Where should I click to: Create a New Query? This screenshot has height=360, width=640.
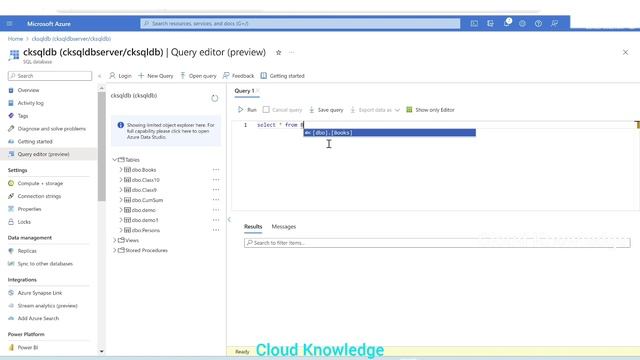[156, 76]
